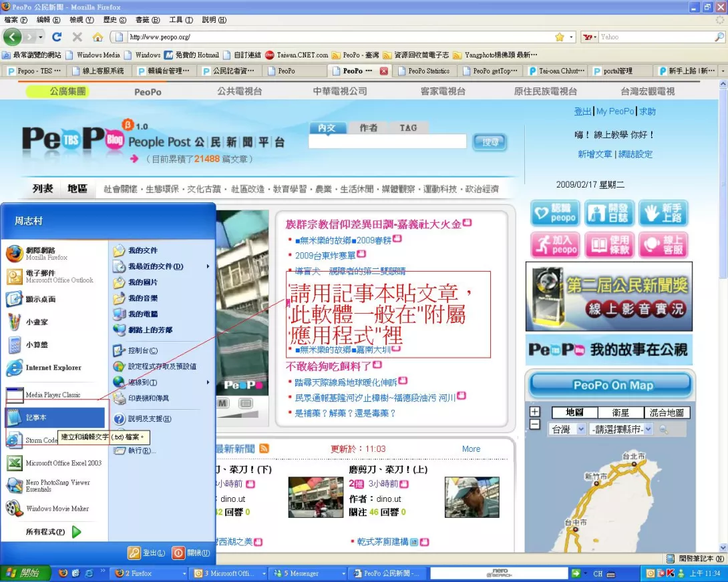Click the green Nero search go arrow
Image resolution: width=728 pixels, height=582 pixels.
click(x=576, y=573)
